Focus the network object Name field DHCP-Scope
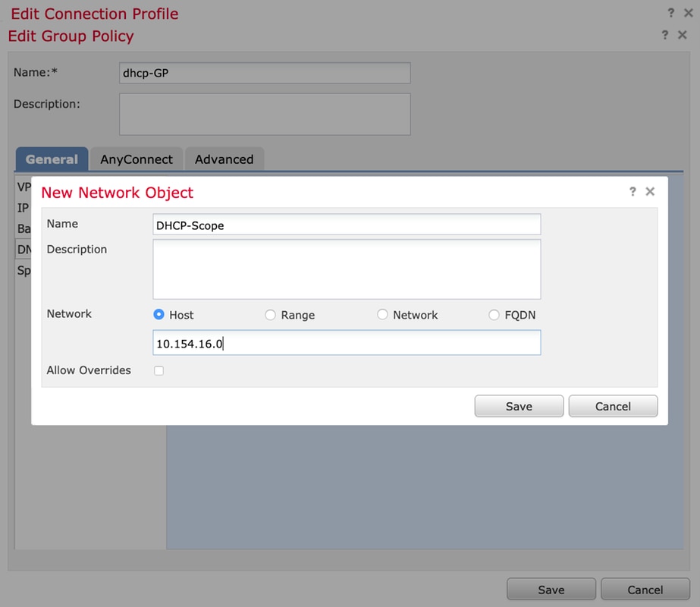 point(347,225)
